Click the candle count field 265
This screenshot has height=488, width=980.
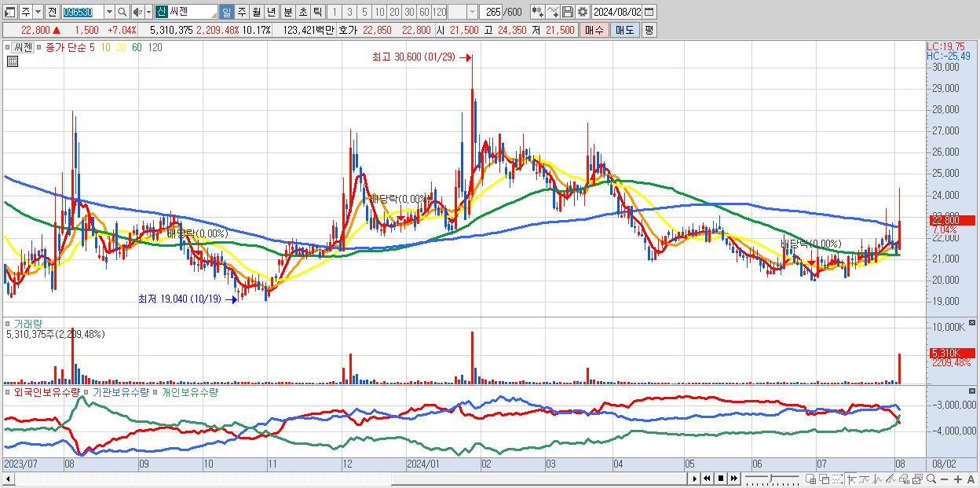pos(491,12)
